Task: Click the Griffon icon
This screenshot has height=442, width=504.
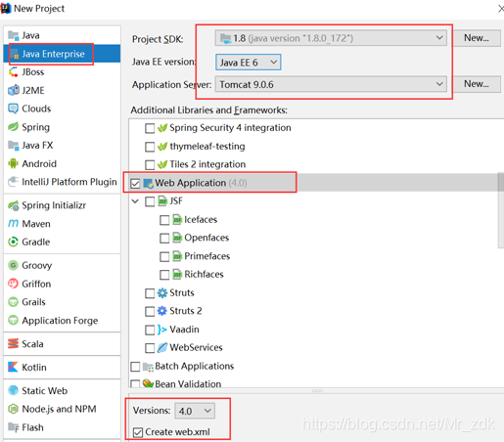Action: [14, 284]
